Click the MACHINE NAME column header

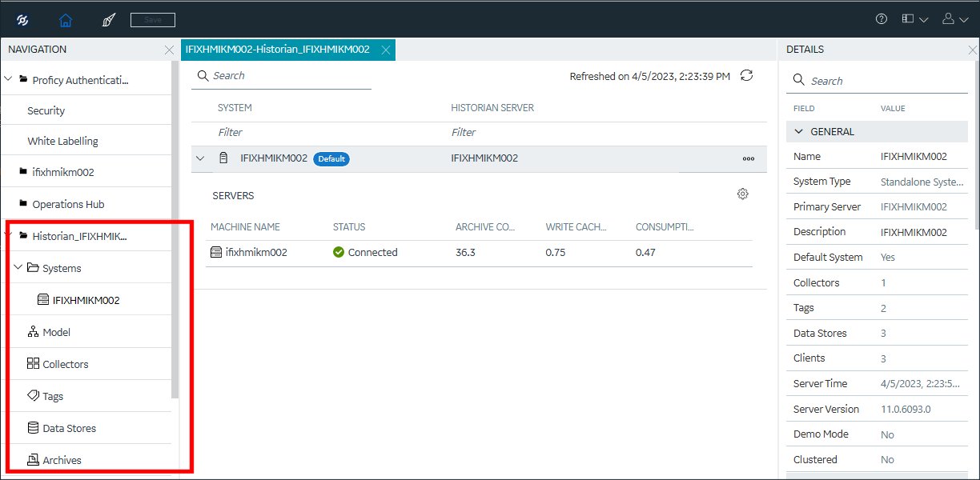click(245, 227)
